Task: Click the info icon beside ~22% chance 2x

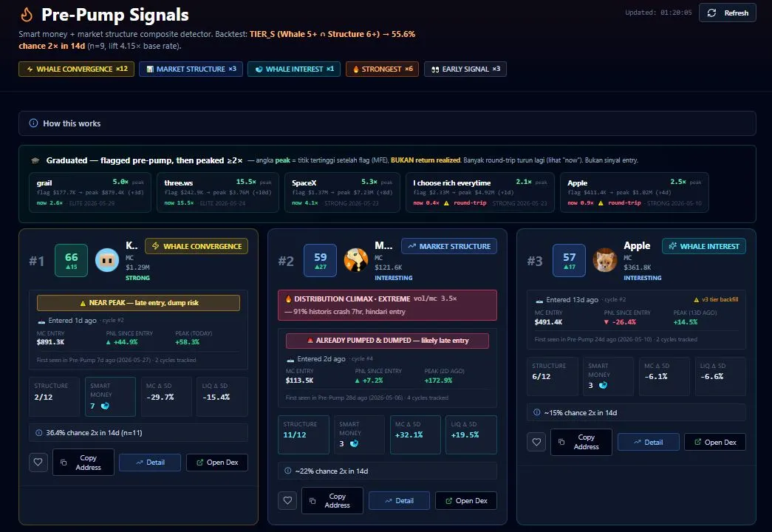Action: pyautogui.click(x=288, y=471)
